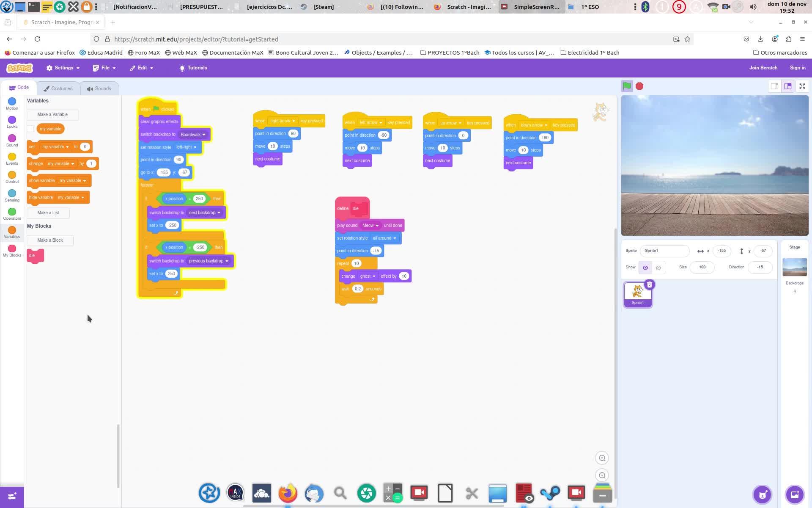
Task: Open the Sounds tab
Action: [x=99, y=88]
